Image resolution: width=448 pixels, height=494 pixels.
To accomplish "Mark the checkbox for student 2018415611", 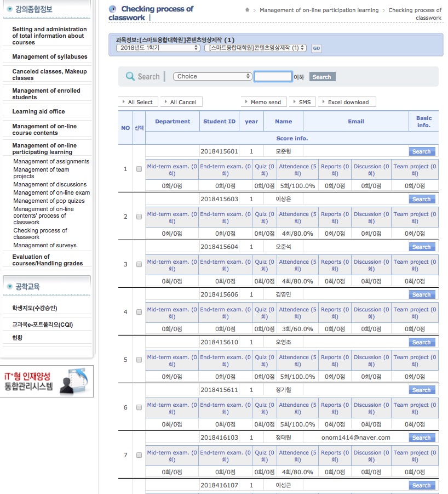I will pos(139,407).
